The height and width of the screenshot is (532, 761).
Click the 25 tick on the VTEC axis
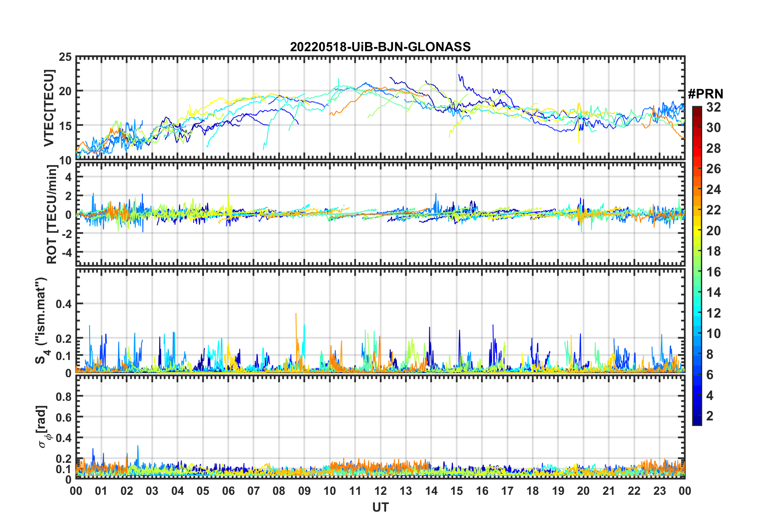[65, 57]
